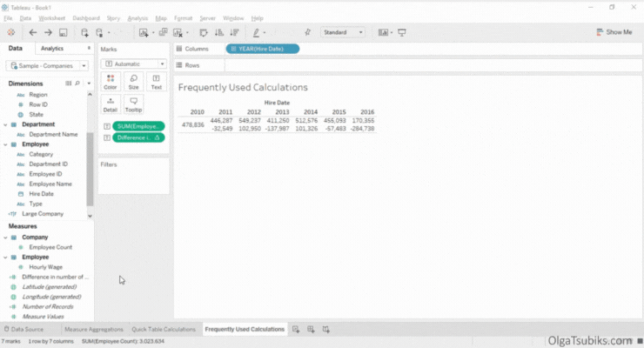Click the Show Me button
This screenshot has height=348, width=644.
tap(614, 32)
